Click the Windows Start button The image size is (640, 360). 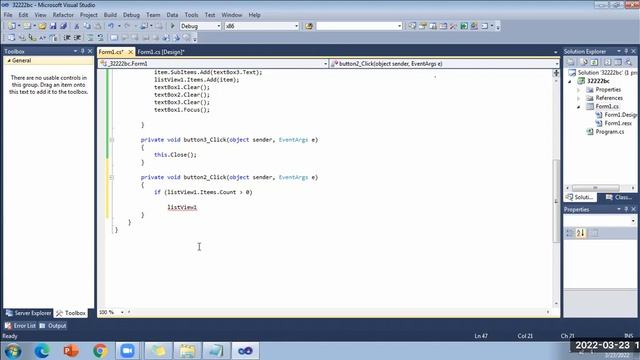click(13, 351)
